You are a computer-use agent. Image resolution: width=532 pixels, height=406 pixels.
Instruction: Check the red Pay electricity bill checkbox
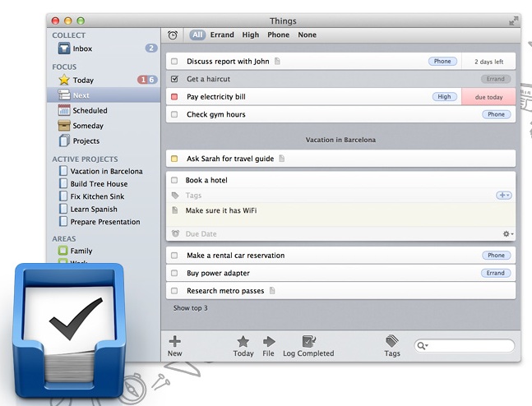point(174,97)
